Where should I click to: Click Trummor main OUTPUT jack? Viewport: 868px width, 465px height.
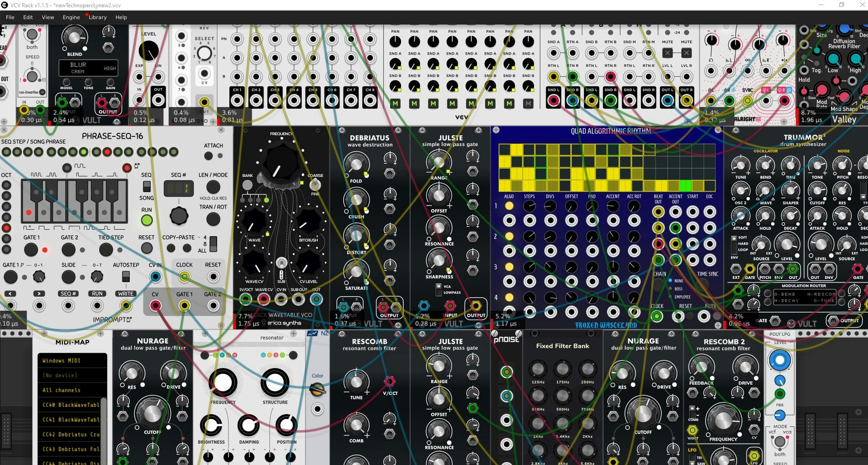(833, 320)
